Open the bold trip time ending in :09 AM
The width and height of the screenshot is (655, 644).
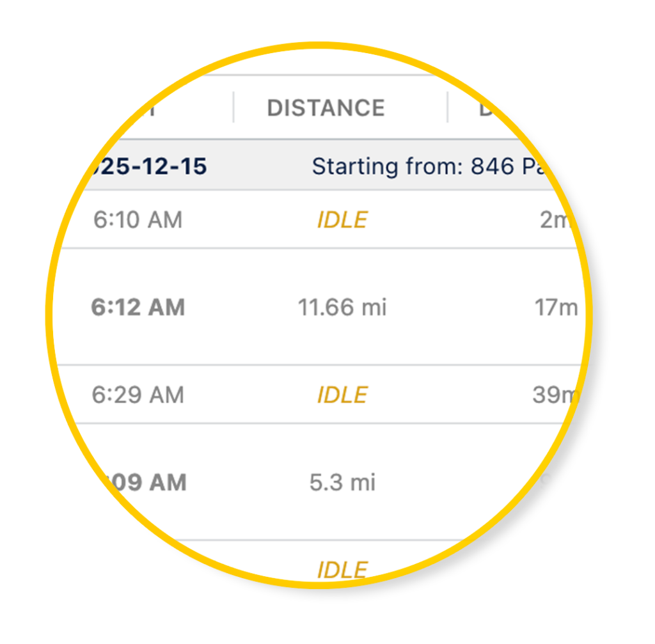[x=146, y=482]
